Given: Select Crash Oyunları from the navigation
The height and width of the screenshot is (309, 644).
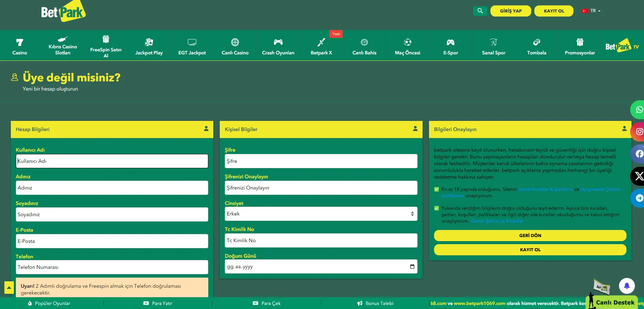Looking at the screenshot, I should 278,46.
